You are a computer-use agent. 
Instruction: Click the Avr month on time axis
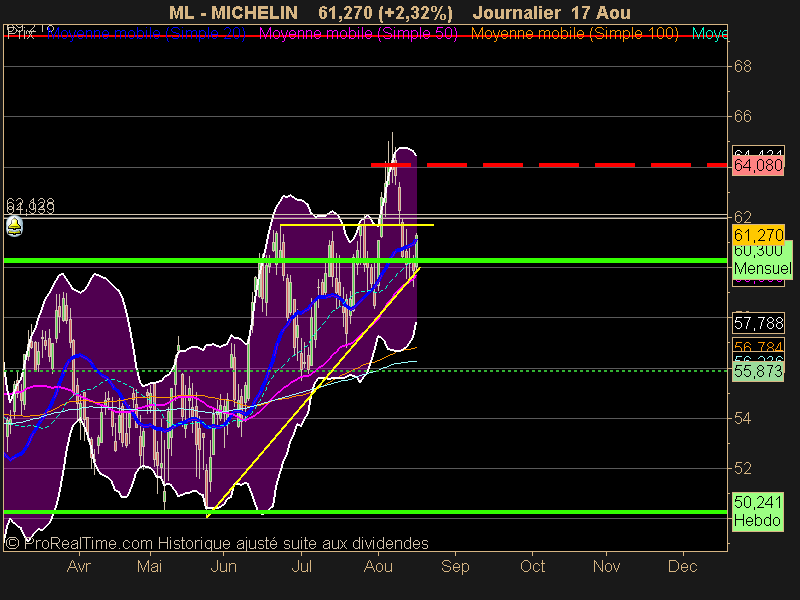pos(79,566)
